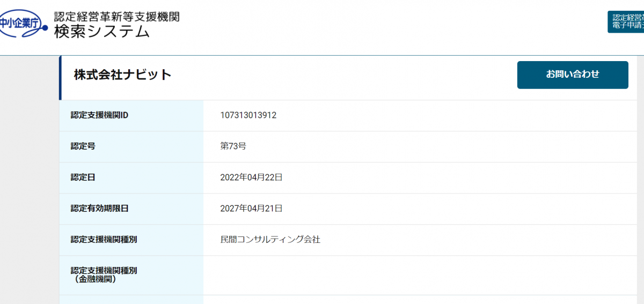The height and width of the screenshot is (304, 644).
Task: Click the ID number 107313013912
Action: 248,115
